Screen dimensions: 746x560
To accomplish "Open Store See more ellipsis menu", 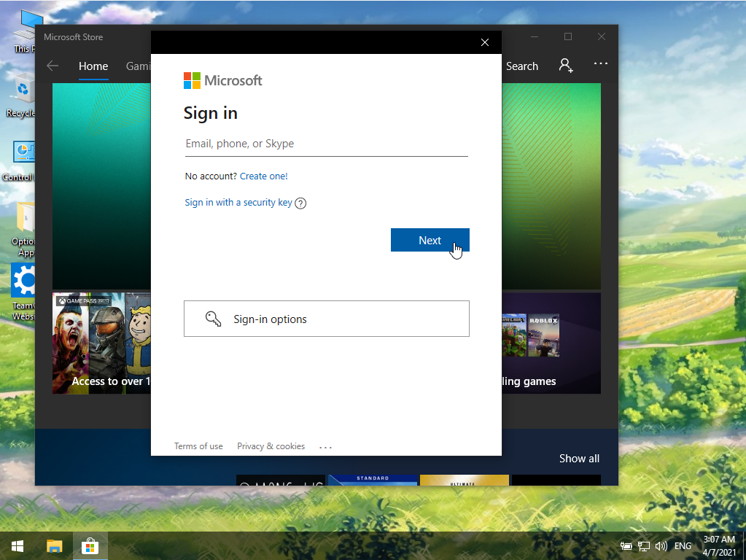I will 600,63.
